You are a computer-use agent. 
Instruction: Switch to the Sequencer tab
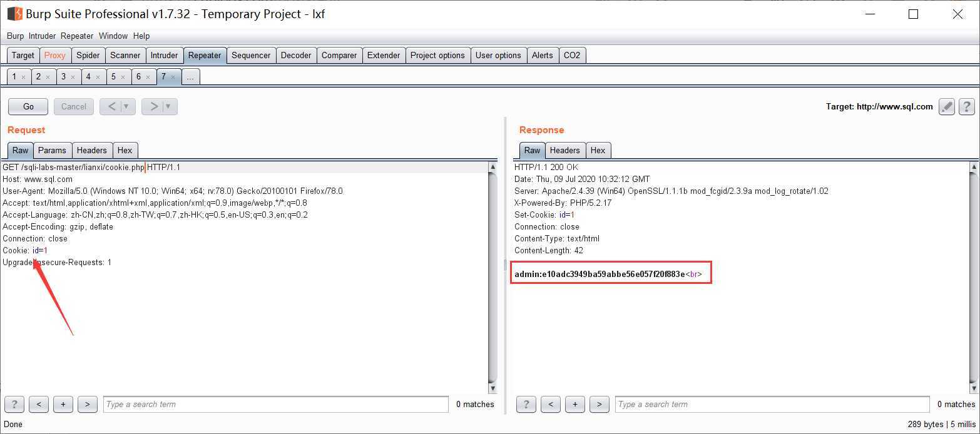[251, 55]
